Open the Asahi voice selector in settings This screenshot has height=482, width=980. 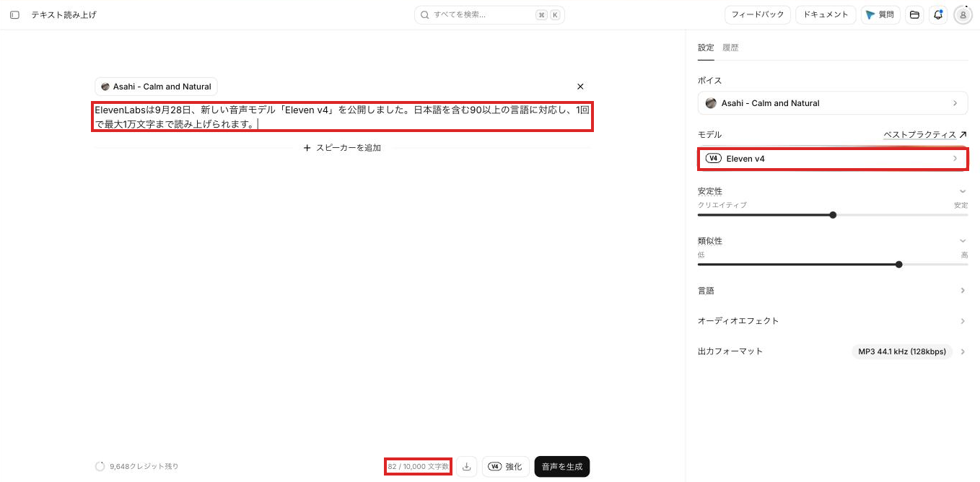[x=833, y=103]
